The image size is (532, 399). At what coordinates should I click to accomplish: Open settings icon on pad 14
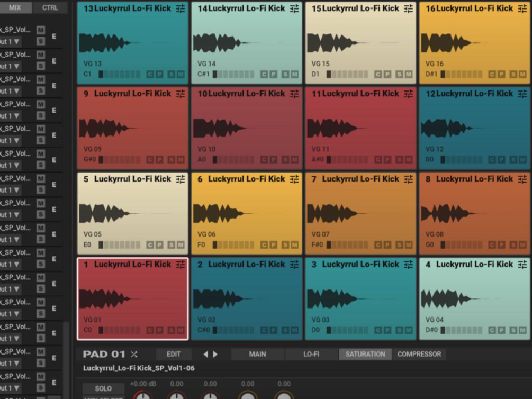click(294, 8)
